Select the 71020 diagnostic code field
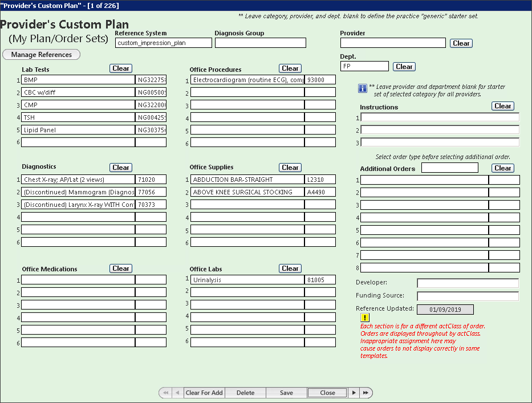Screen dimensions: 532x403 (x=151, y=180)
